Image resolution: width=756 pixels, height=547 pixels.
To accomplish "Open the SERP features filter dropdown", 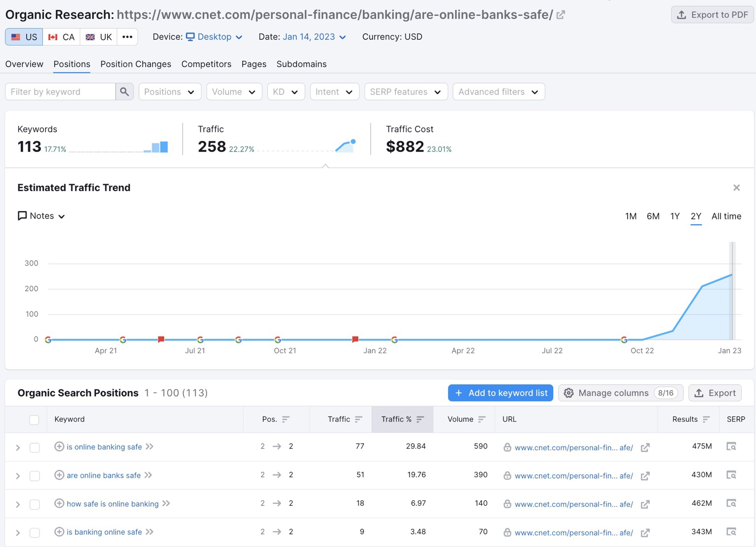I will click(x=406, y=91).
